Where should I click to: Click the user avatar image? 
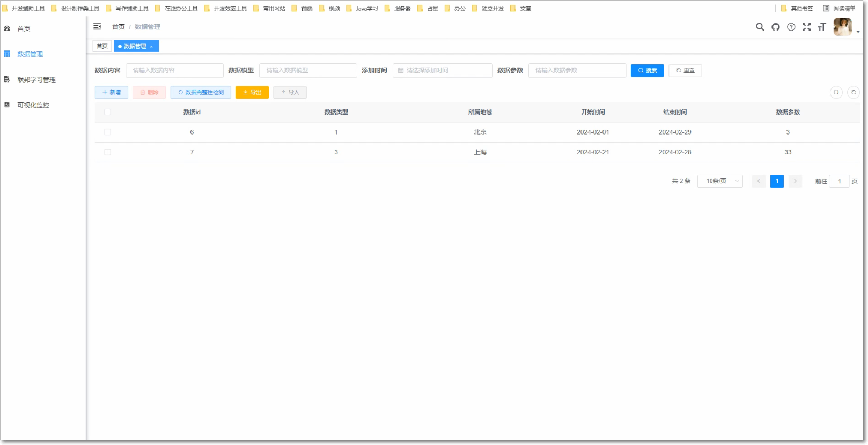(x=842, y=27)
